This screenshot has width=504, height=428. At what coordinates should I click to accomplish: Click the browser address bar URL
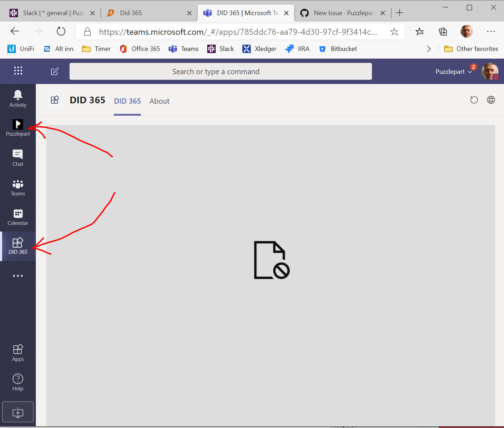click(x=238, y=32)
